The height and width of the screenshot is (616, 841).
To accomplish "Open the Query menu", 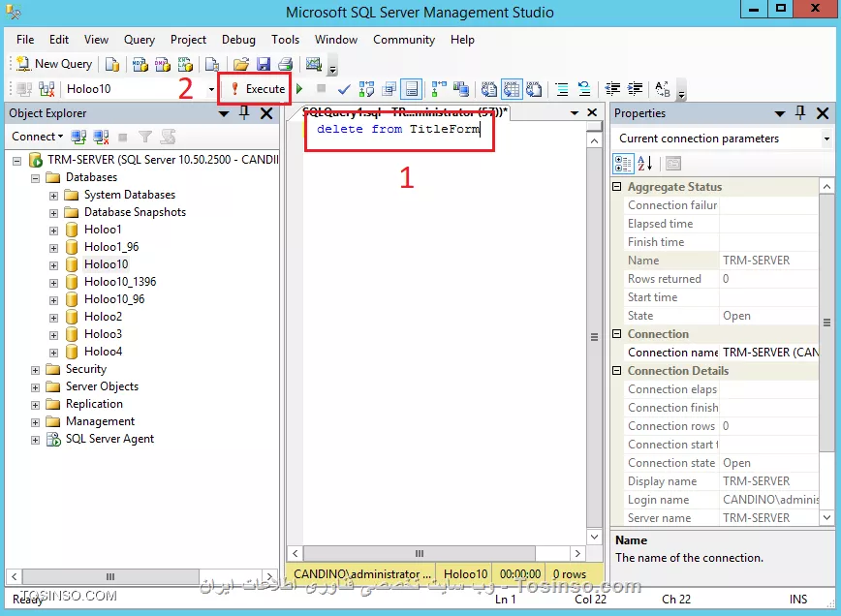I will (140, 40).
